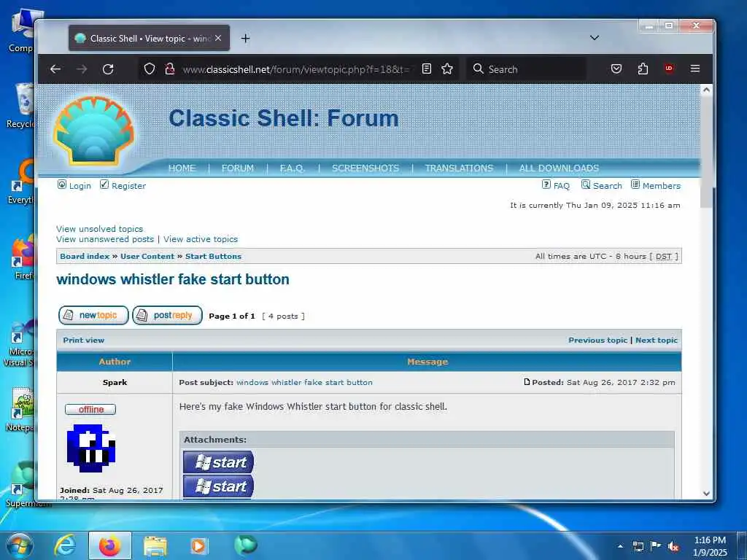Click the Classic Shell seashell logo
The height and width of the screenshot is (560, 747).
click(94, 130)
